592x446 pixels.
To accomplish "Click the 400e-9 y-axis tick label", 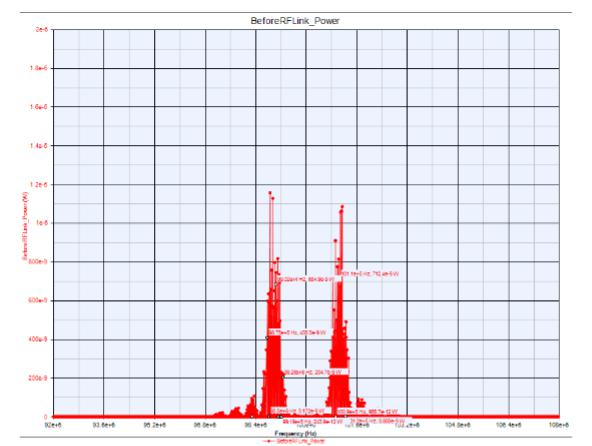I will coord(38,340).
